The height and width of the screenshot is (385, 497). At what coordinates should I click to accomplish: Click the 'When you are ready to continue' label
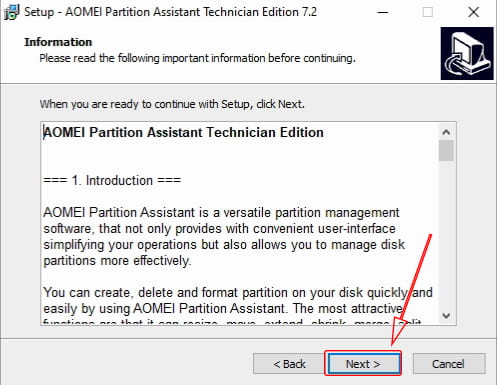pos(172,104)
